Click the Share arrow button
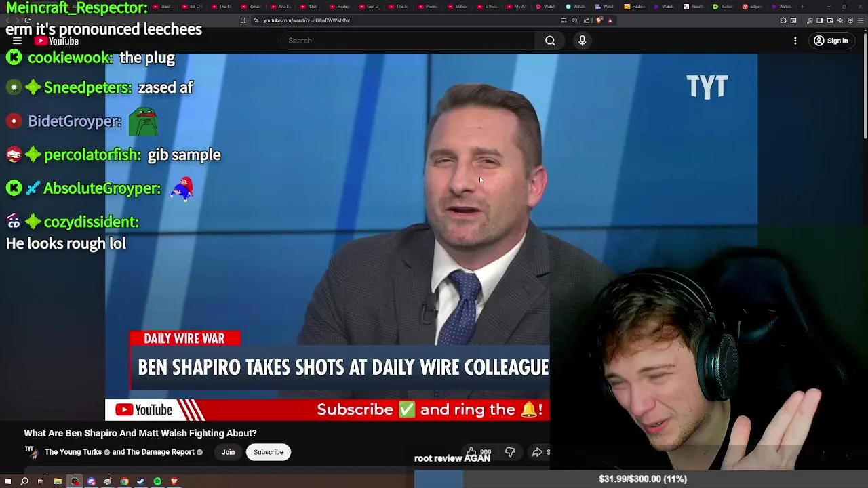This screenshot has height=488, width=868. coord(537,452)
